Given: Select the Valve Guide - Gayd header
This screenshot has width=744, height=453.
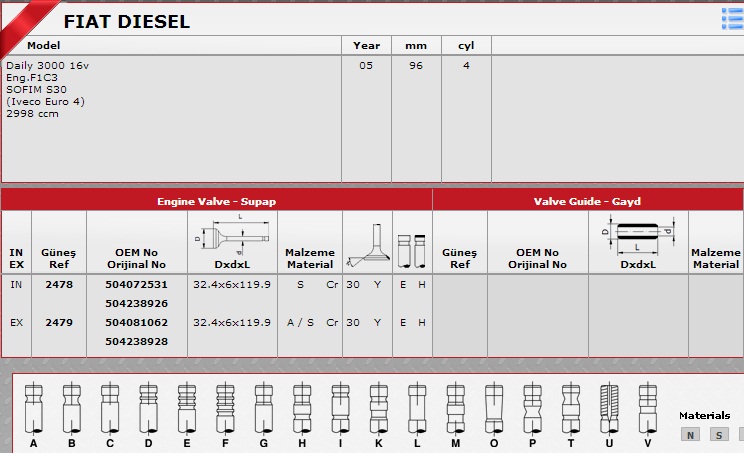Looking at the screenshot, I should [x=587, y=201].
